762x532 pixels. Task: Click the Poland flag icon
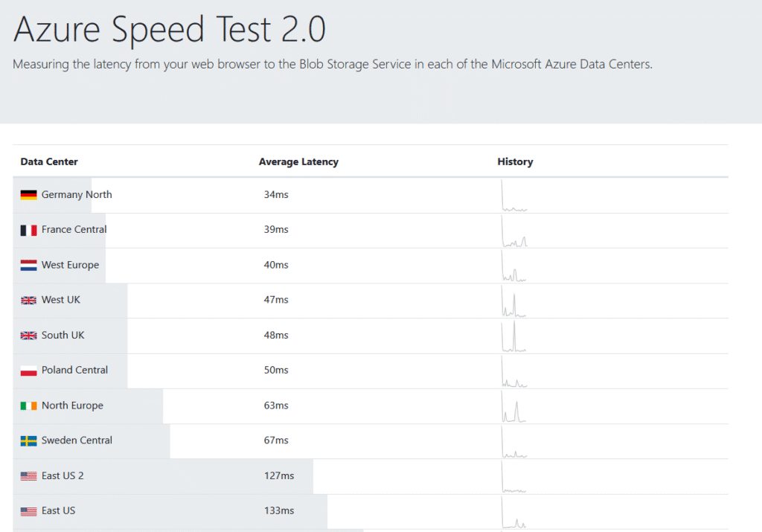(29, 371)
